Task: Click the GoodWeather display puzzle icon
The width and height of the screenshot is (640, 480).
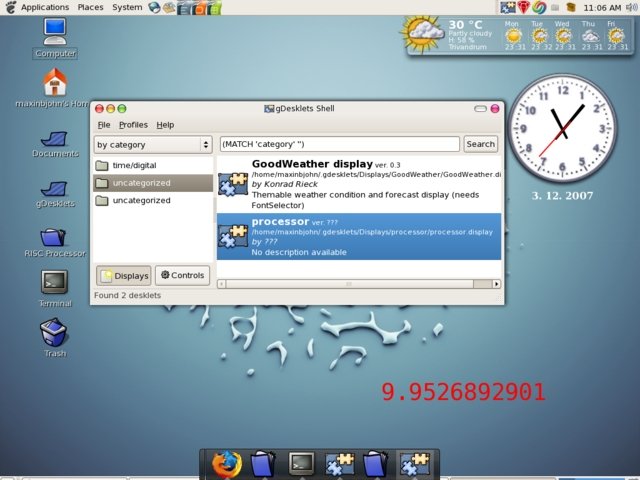Action: pyautogui.click(x=233, y=181)
